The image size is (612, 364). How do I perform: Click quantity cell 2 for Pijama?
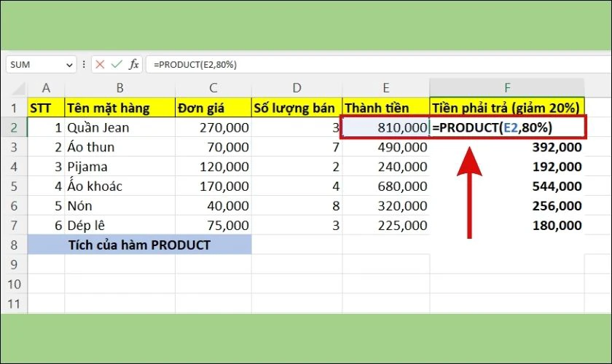(x=297, y=167)
